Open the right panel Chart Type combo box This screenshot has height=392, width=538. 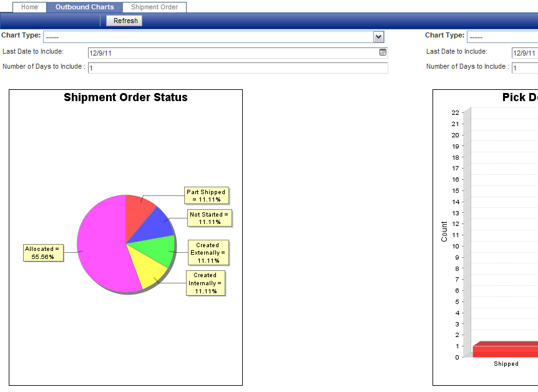(x=502, y=37)
